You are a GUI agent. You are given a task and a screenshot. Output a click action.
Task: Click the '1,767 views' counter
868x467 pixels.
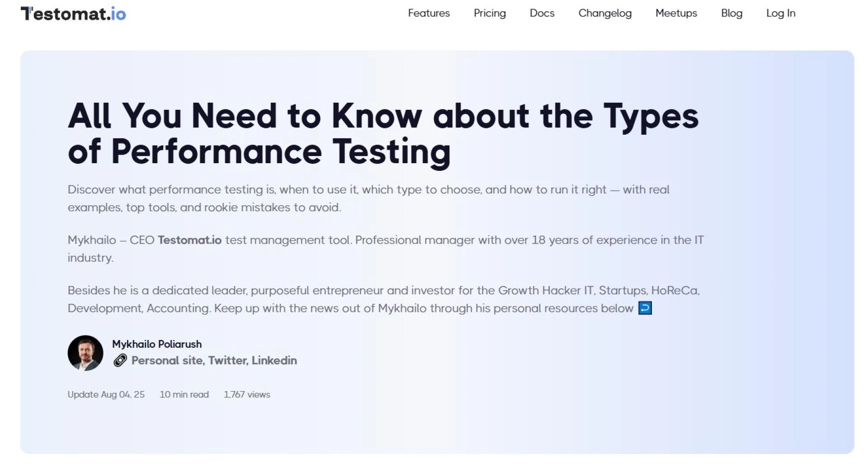(x=247, y=394)
